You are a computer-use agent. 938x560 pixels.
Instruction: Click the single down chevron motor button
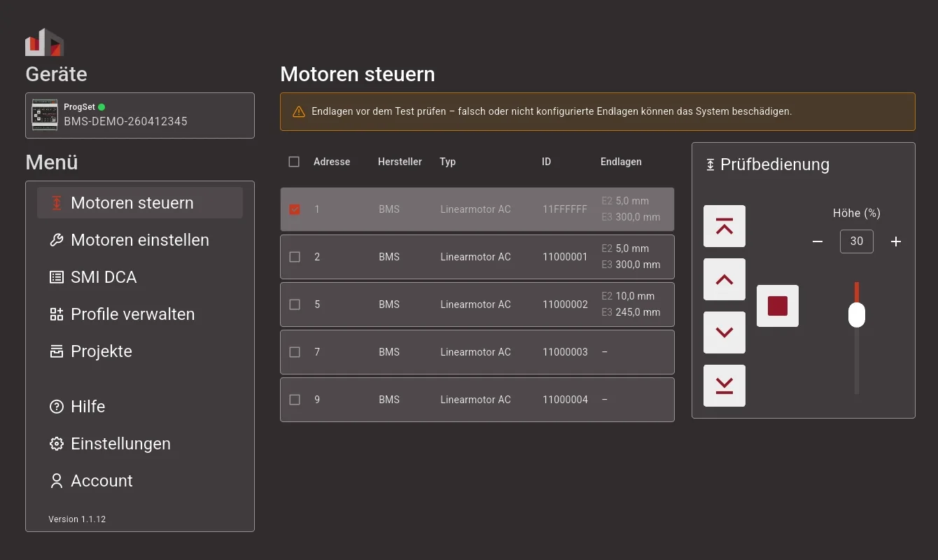724,332
